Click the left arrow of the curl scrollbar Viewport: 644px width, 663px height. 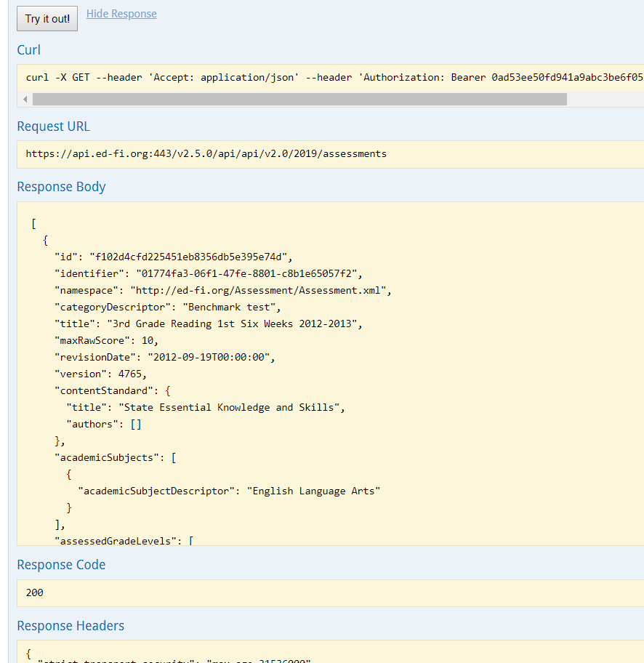pos(25,100)
